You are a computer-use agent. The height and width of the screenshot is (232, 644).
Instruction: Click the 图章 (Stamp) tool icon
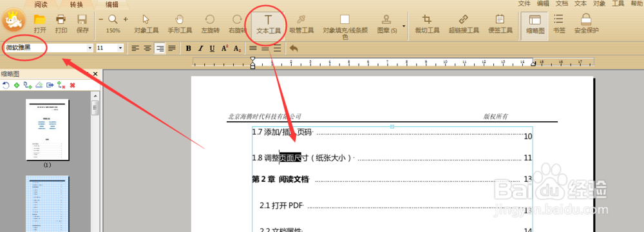point(386,20)
